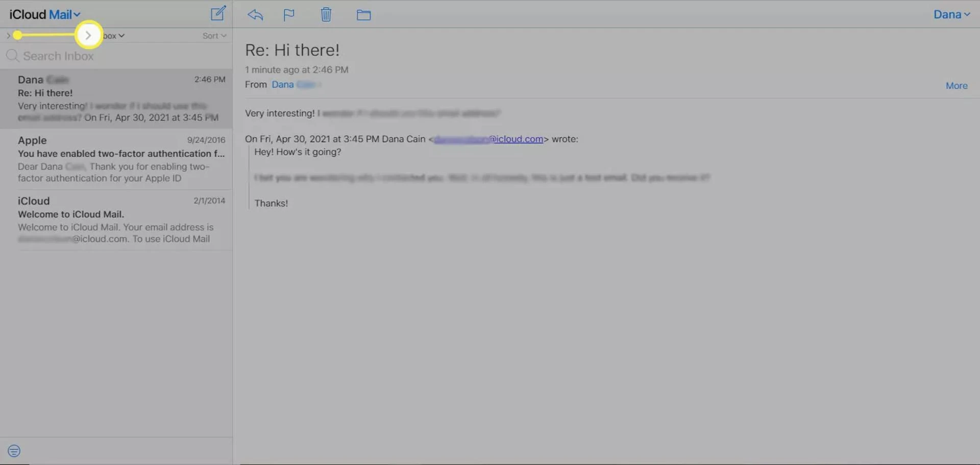
Task: Click More in the open email
Action: [x=956, y=85]
